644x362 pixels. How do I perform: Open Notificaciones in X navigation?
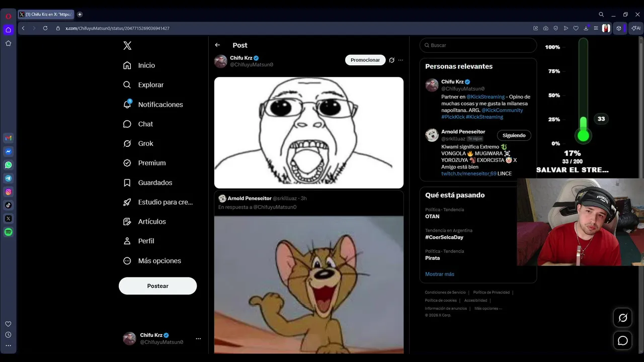click(153, 105)
